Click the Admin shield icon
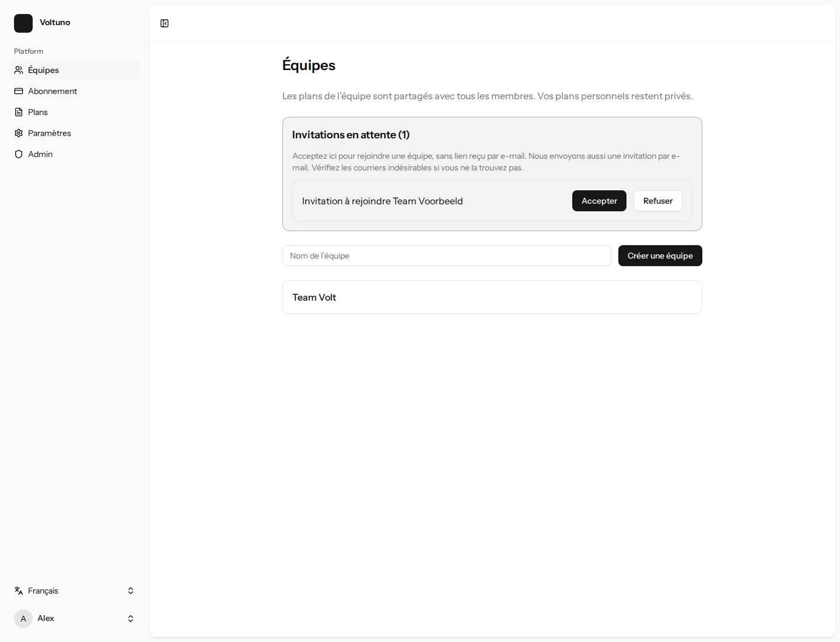 pyautogui.click(x=19, y=154)
